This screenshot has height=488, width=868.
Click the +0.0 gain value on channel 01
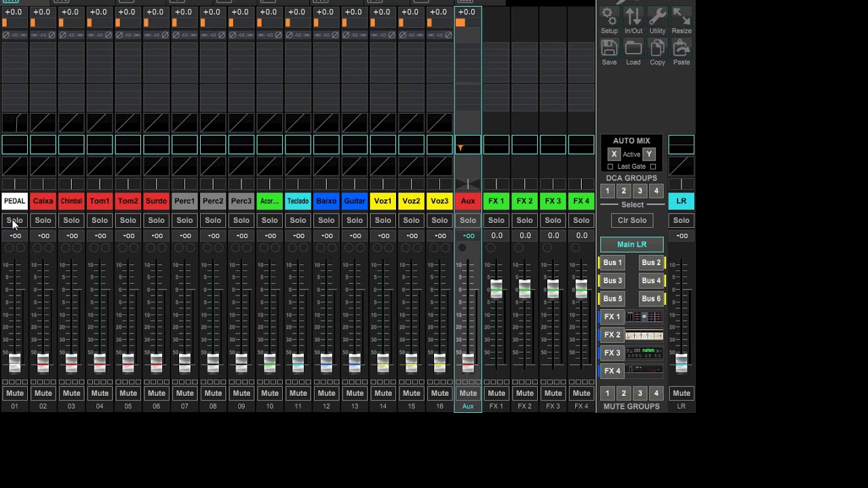(14, 12)
